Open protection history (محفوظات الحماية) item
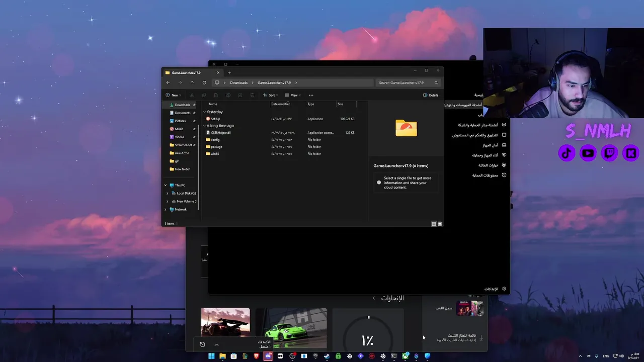Viewport: 644px width, 362px height. (489, 175)
